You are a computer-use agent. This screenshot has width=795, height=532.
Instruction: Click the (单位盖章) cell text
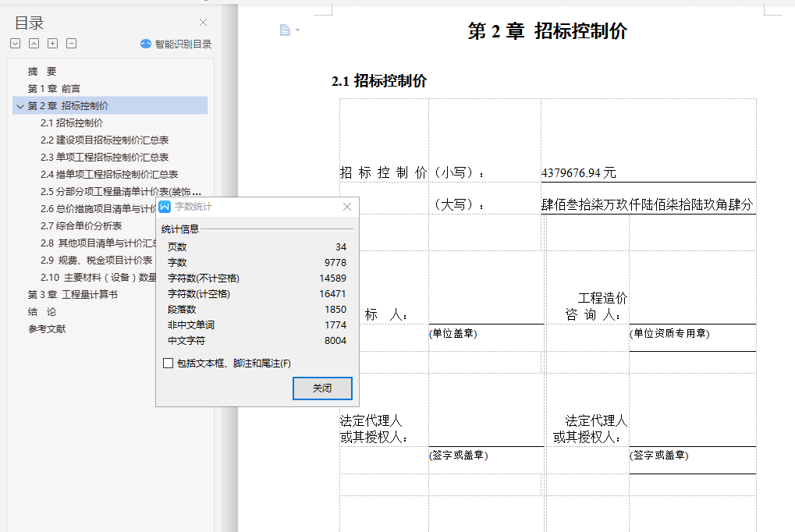point(453,334)
